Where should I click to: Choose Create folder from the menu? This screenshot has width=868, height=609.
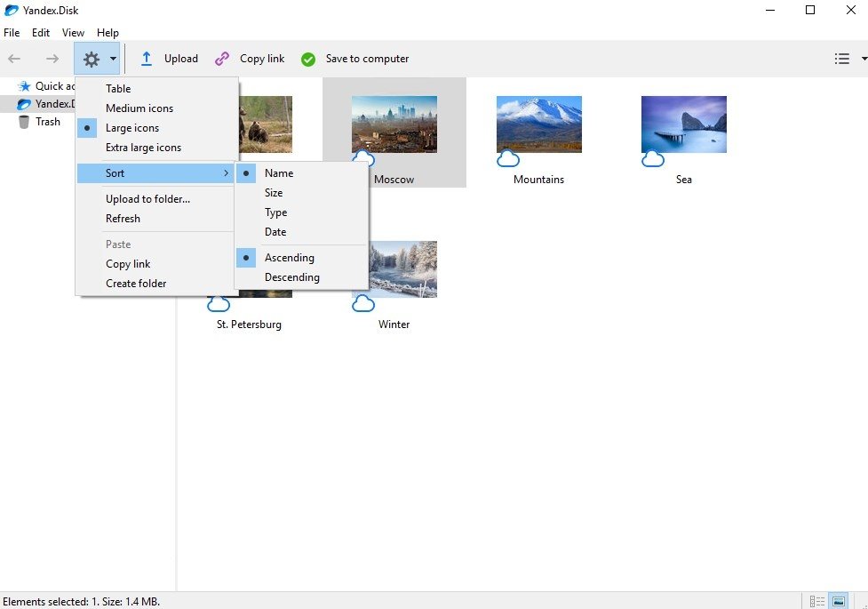136,284
